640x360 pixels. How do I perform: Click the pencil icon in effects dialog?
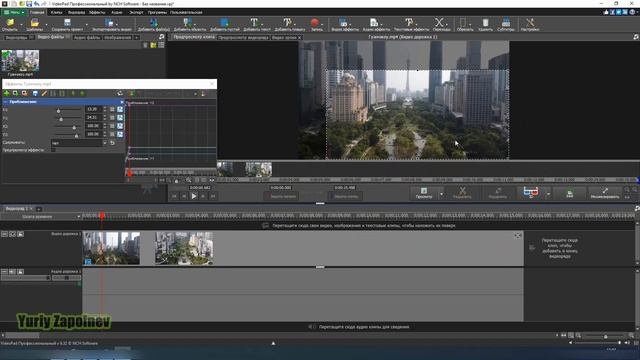44,93
